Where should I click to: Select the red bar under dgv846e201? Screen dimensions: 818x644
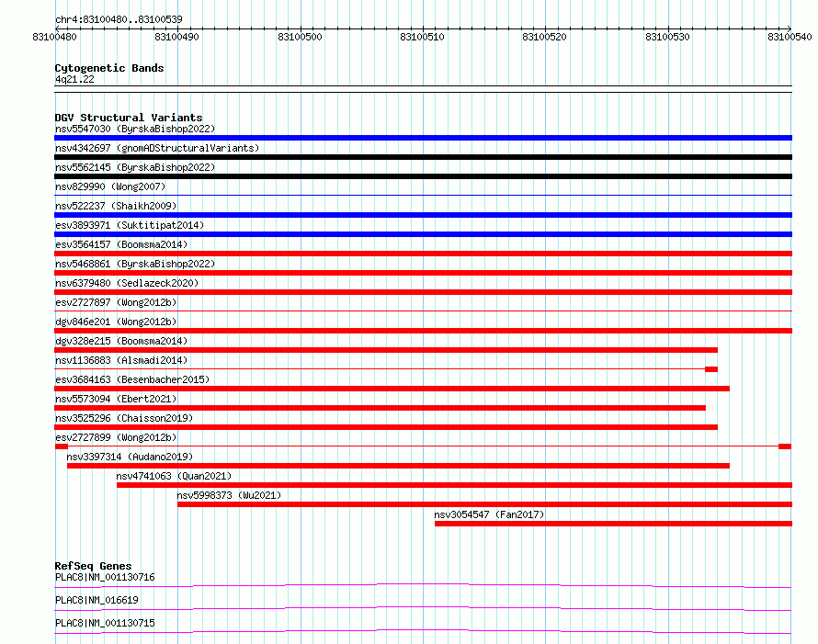coord(423,331)
